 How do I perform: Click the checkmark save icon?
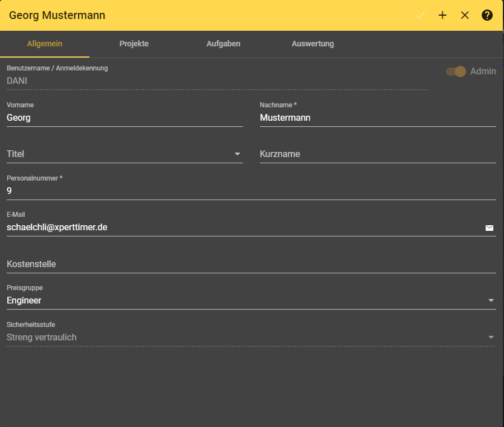coord(420,15)
